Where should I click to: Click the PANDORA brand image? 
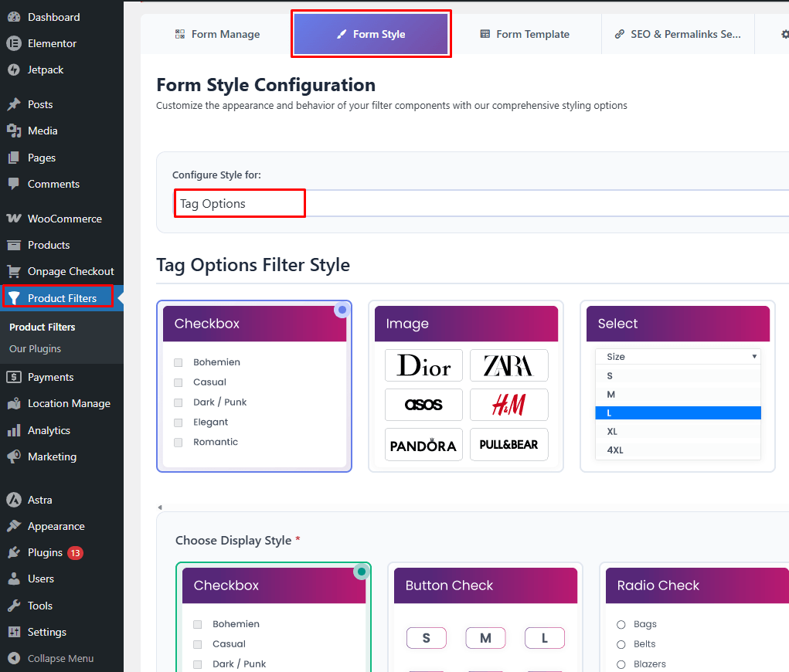[x=423, y=444]
